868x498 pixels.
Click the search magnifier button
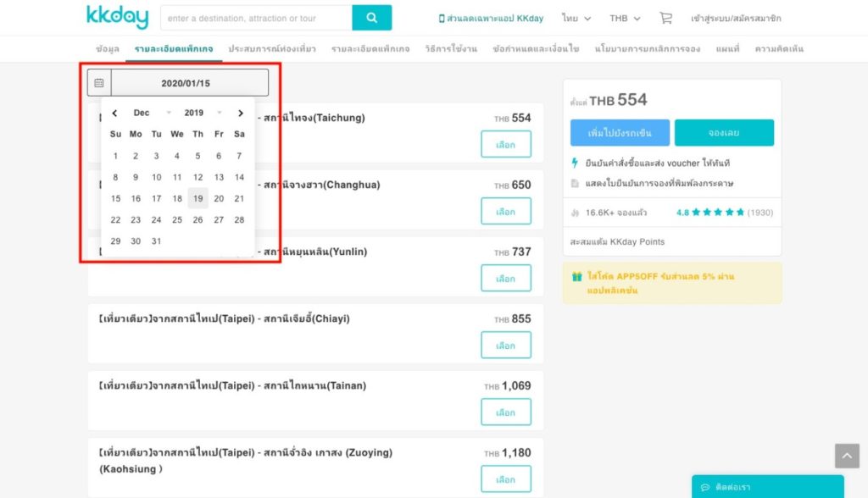coord(371,18)
